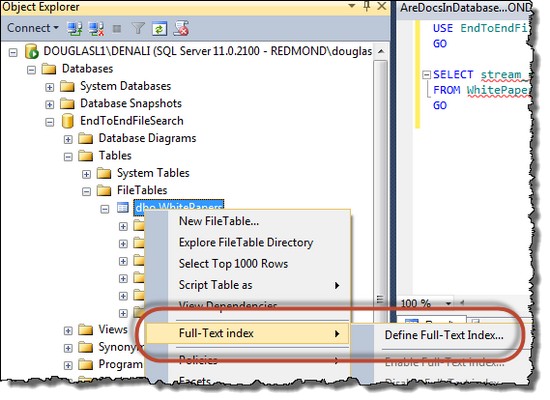This screenshot has width=550, height=400.
Task: Click the Connect Object Explorer icon
Action: (75, 28)
